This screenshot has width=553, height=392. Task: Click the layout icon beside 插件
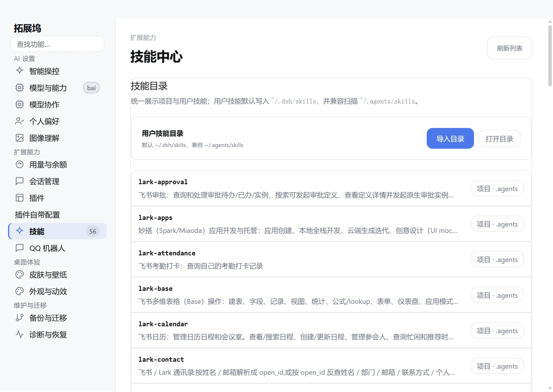20,198
